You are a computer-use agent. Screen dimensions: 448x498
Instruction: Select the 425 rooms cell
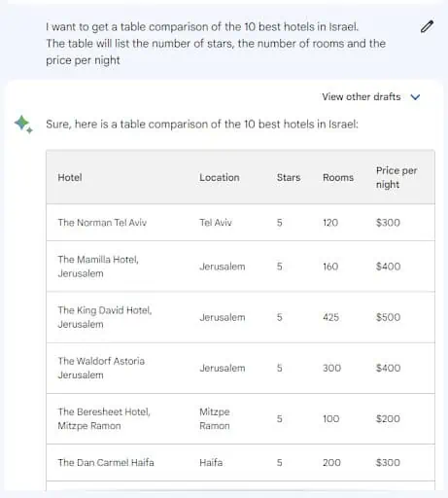pyautogui.click(x=330, y=317)
